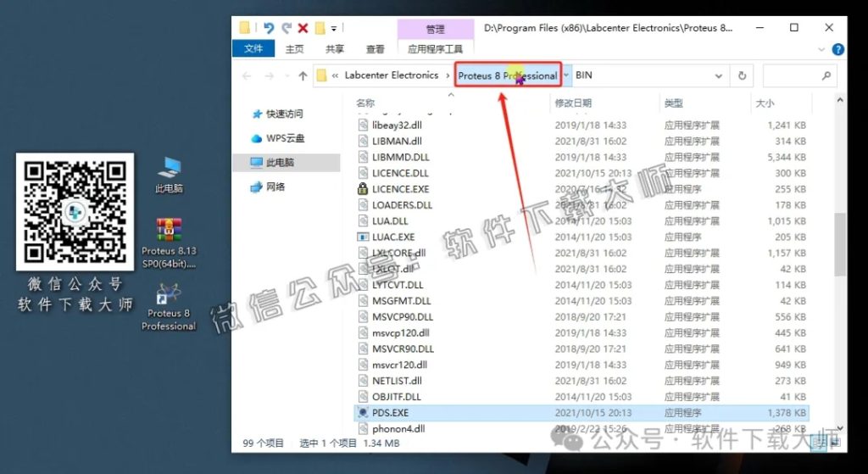Click the padlock icon of LICENCE.EXE
The height and width of the screenshot is (474, 868).
point(363,189)
